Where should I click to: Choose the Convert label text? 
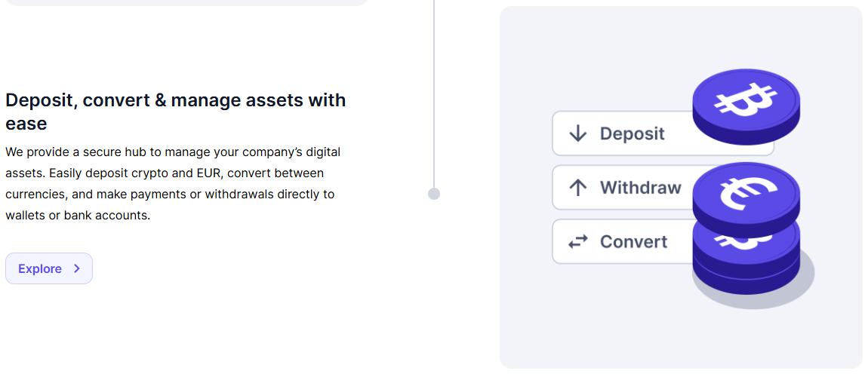click(633, 242)
